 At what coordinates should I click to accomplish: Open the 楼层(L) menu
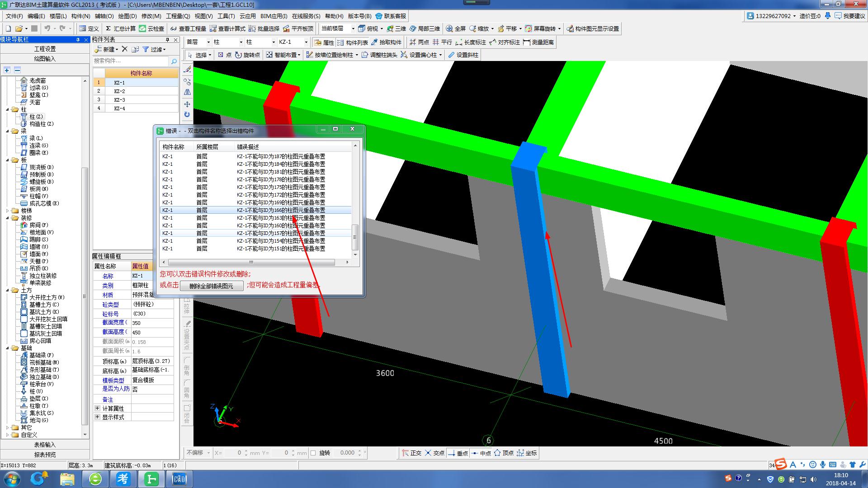pyautogui.click(x=58, y=16)
